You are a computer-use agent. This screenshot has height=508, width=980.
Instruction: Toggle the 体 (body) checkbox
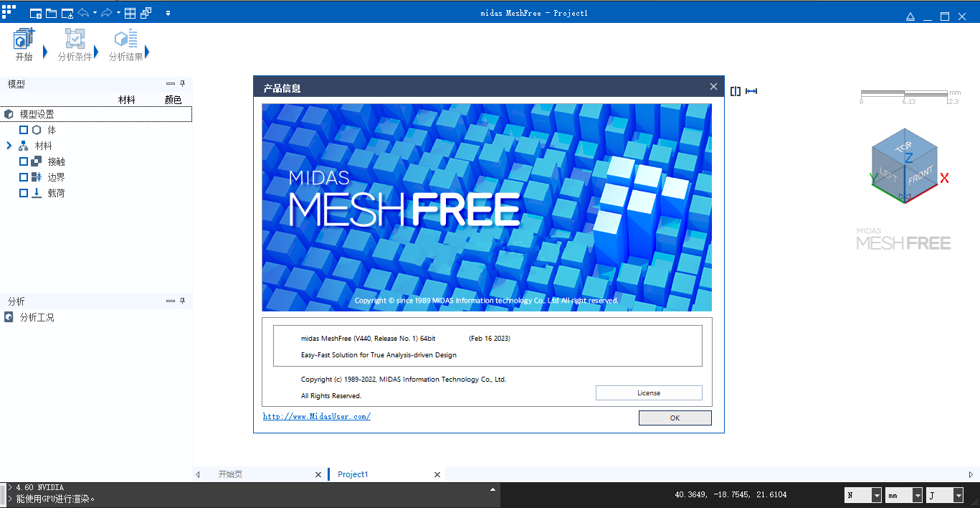point(24,130)
